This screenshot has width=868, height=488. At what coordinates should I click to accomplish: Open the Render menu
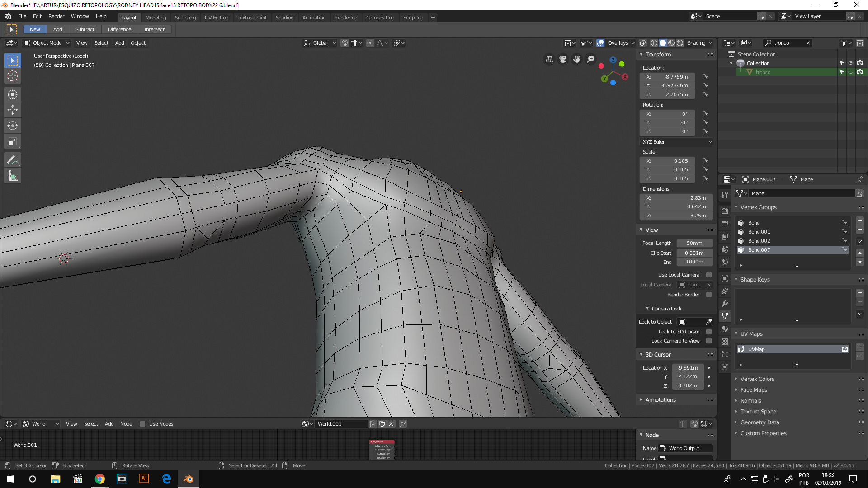(x=56, y=16)
